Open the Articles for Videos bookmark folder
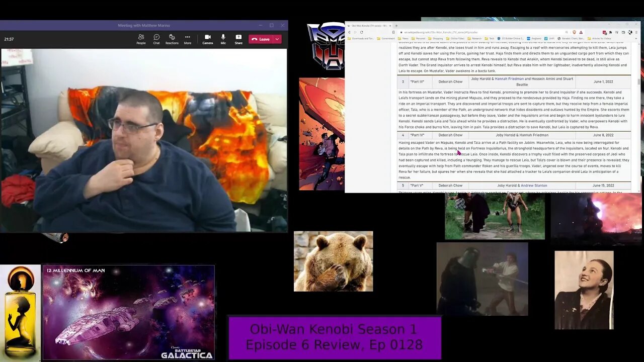This screenshot has width=644, height=362. pos(599,38)
